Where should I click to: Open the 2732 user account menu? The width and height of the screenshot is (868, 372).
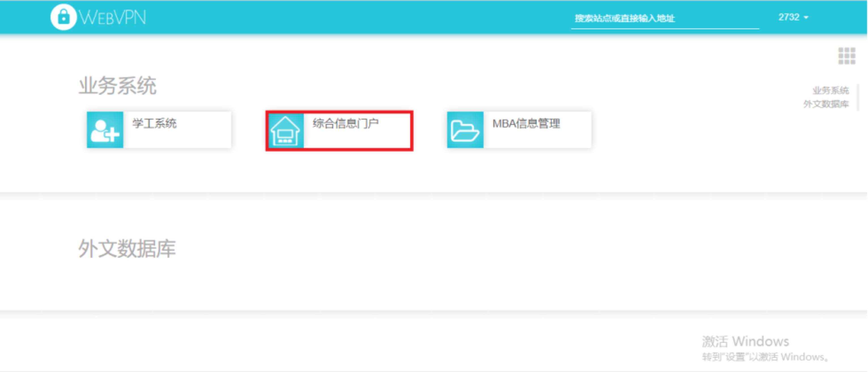coord(789,17)
